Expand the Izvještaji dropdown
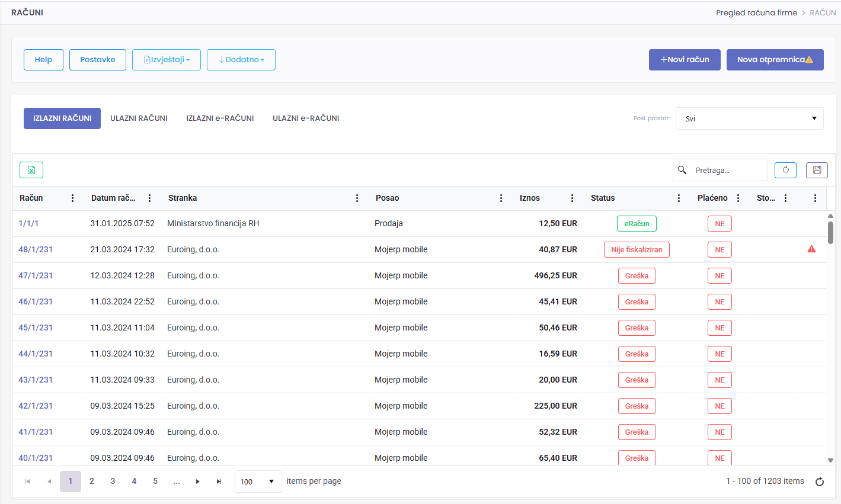 click(x=167, y=60)
